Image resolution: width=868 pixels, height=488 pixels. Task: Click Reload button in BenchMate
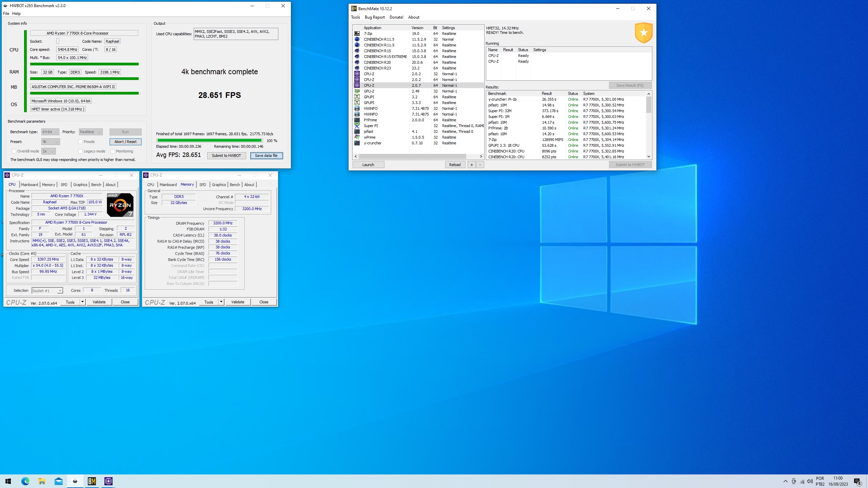point(455,165)
